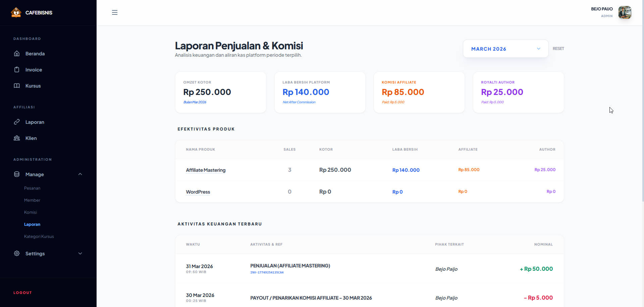Open the Pesanan menu item
This screenshot has height=307, width=644.
pyautogui.click(x=32, y=188)
